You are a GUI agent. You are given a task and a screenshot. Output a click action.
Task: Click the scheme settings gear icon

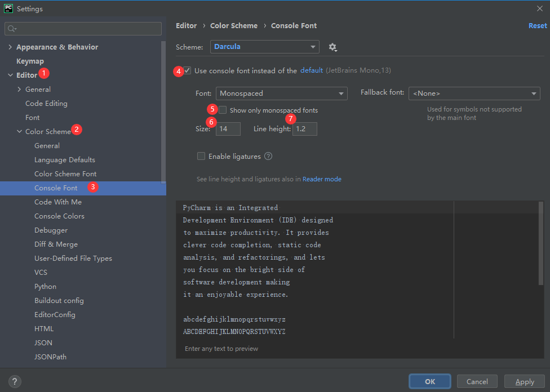(x=332, y=47)
